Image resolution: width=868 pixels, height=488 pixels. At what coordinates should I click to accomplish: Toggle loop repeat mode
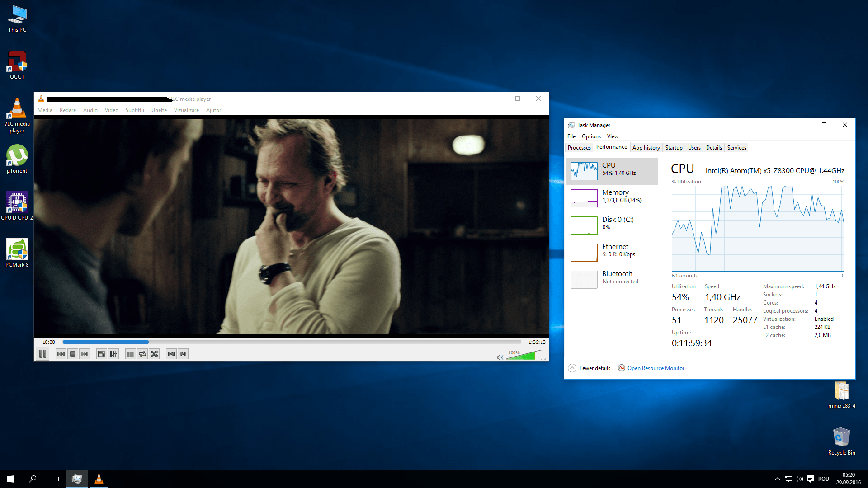(142, 354)
